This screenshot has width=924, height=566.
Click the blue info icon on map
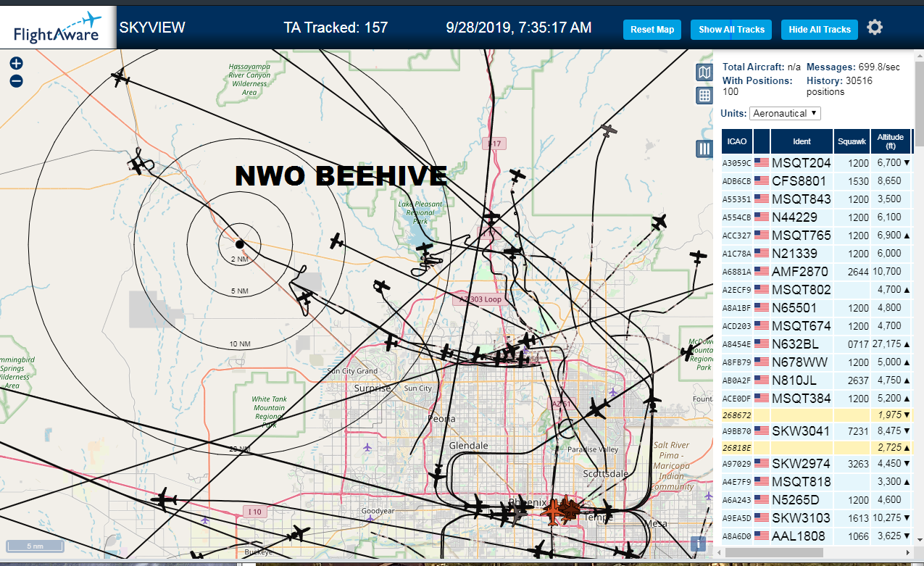(699, 544)
